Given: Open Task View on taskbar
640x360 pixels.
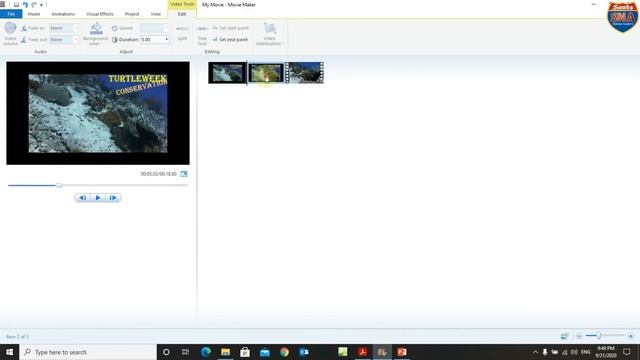Looking at the screenshot, I should coord(185,352).
